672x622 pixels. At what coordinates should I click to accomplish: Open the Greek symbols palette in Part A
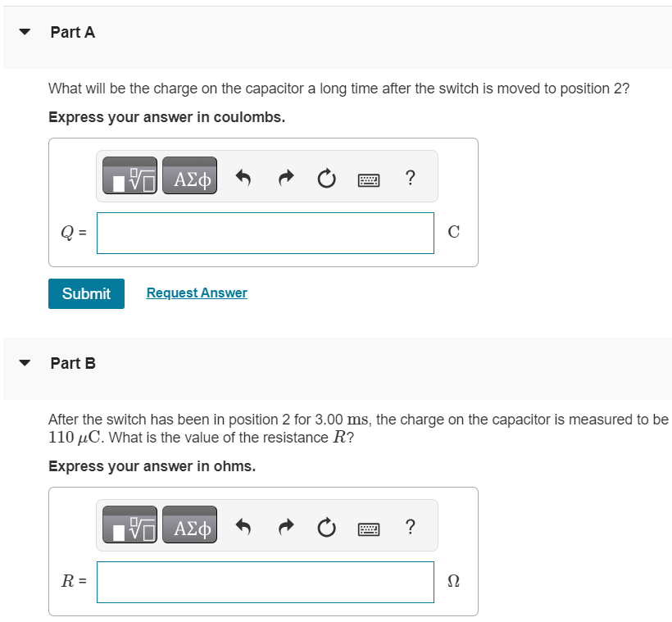[x=190, y=175]
